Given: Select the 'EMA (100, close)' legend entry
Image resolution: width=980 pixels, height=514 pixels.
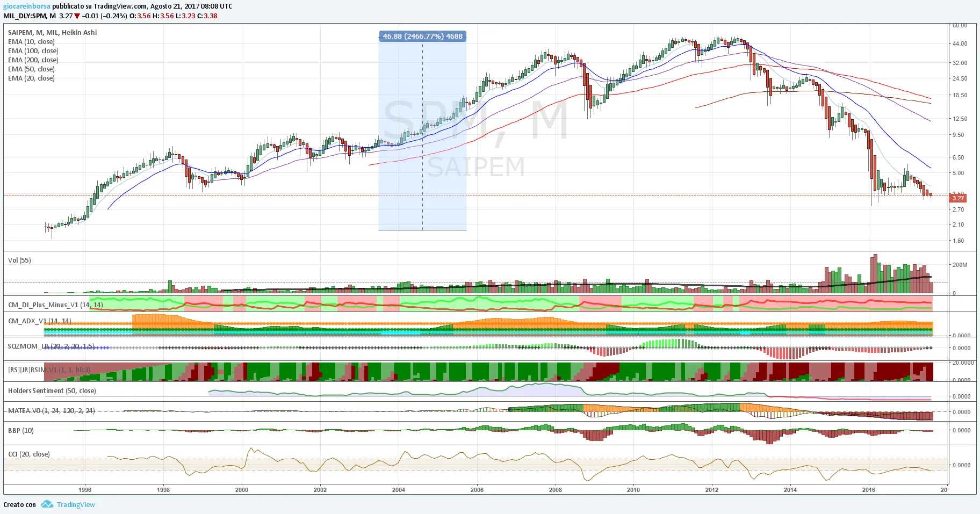Looking at the screenshot, I should point(33,51).
